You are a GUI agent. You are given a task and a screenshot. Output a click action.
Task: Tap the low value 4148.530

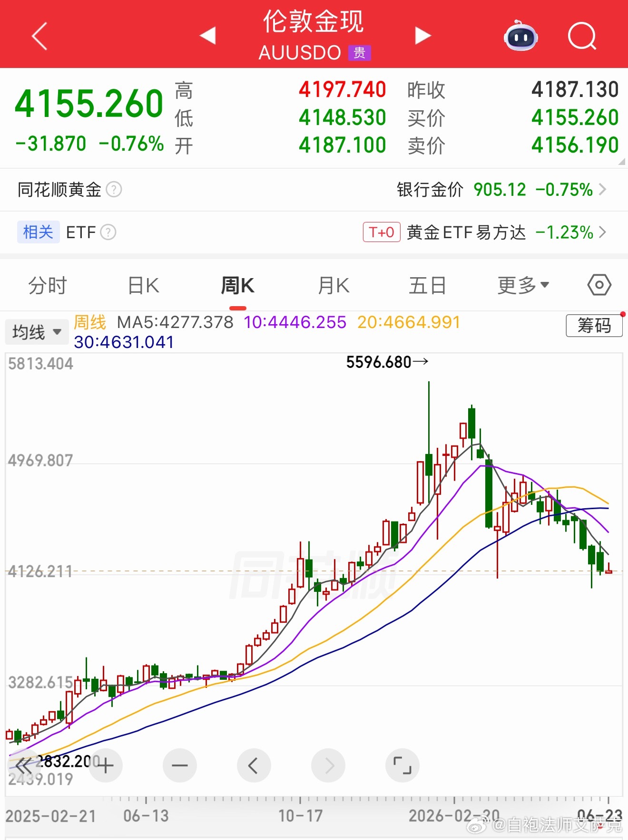click(342, 117)
